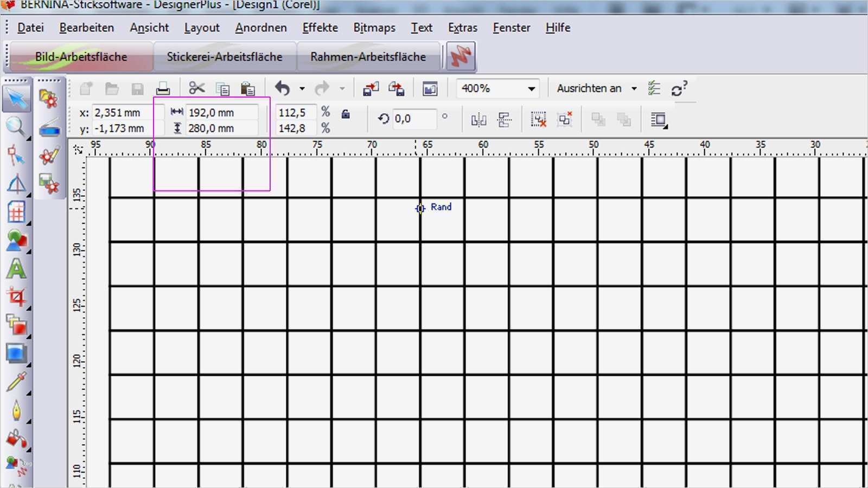Switch to Stickerei-Arbeitsfläche tab

click(225, 56)
